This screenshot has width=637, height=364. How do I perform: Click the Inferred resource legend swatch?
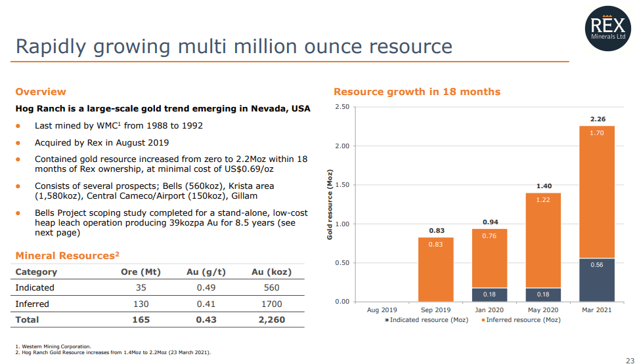click(483, 320)
